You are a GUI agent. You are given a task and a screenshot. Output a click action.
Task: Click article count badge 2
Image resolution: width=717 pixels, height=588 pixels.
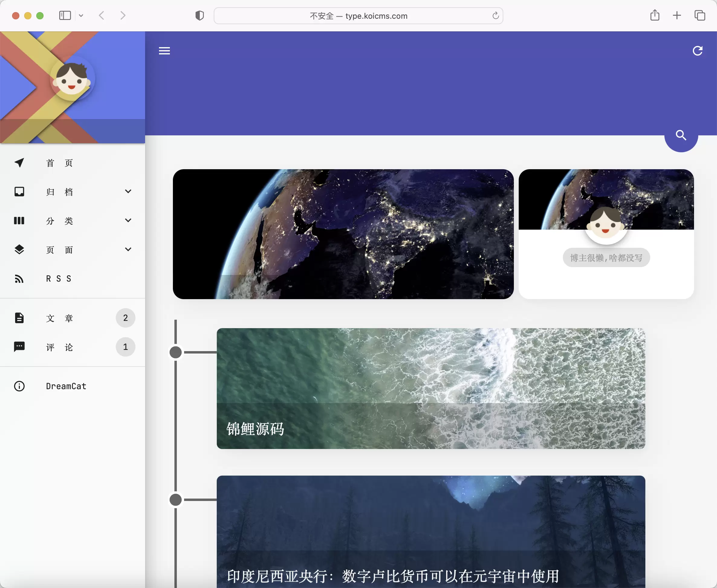[x=125, y=318]
